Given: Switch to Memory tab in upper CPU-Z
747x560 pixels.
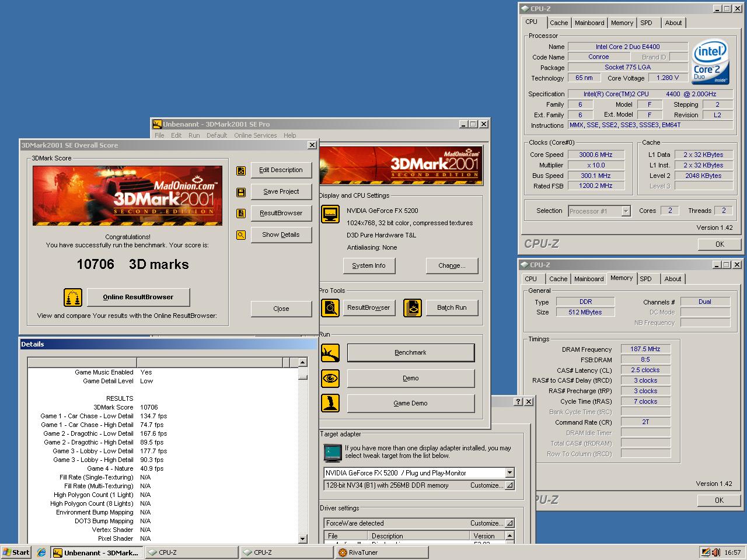Looking at the screenshot, I should 622,23.
